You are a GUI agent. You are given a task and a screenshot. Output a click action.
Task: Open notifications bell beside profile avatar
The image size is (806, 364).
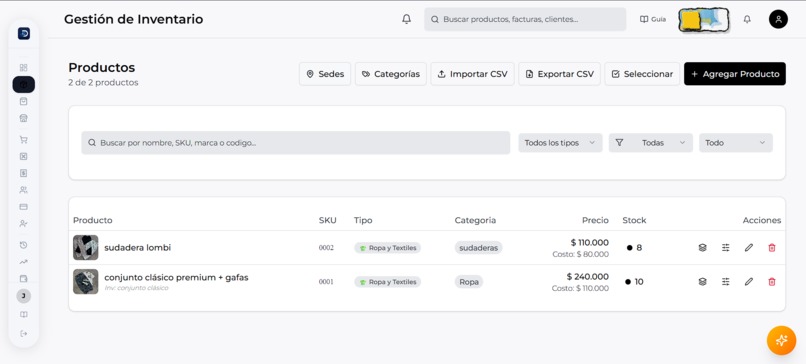[x=747, y=19]
